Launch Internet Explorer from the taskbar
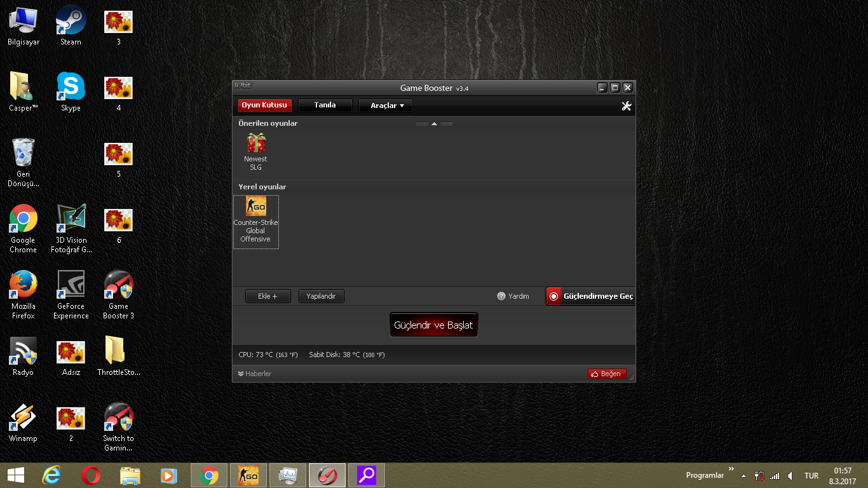 pyautogui.click(x=51, y=475)
